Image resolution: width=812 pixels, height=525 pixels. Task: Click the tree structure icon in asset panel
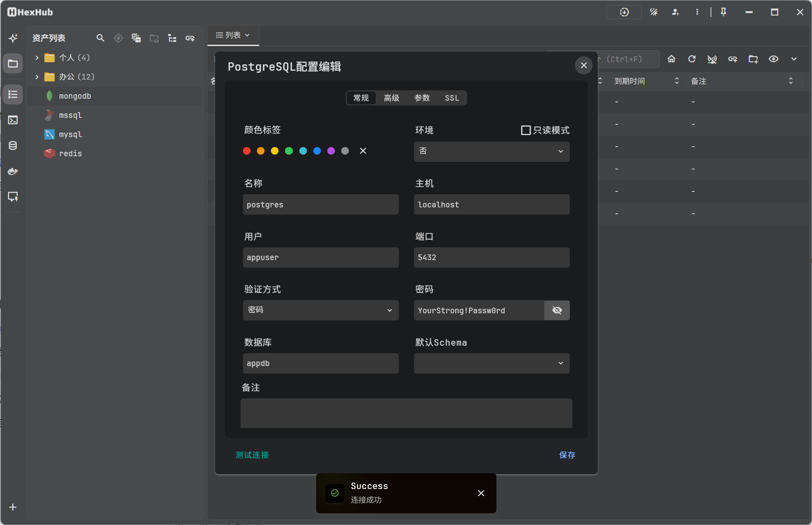(172, 38)
